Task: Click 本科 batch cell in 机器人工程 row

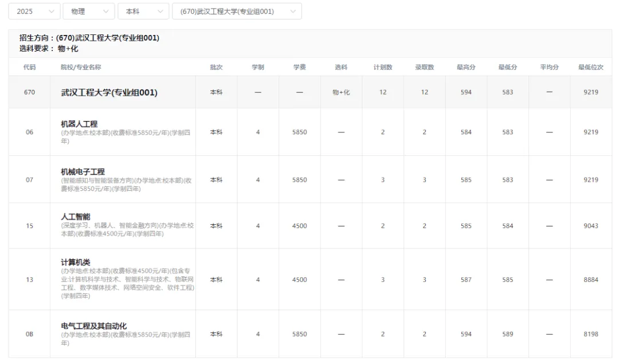Action: pyautogui.click(x=216, y=132)
